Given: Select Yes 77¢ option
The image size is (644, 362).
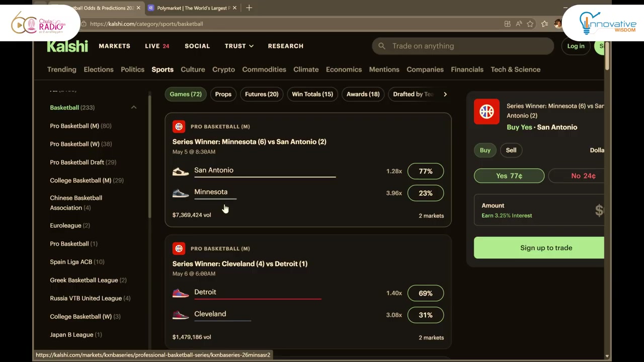Looking at the screenshot, I should tap(509, 175).
